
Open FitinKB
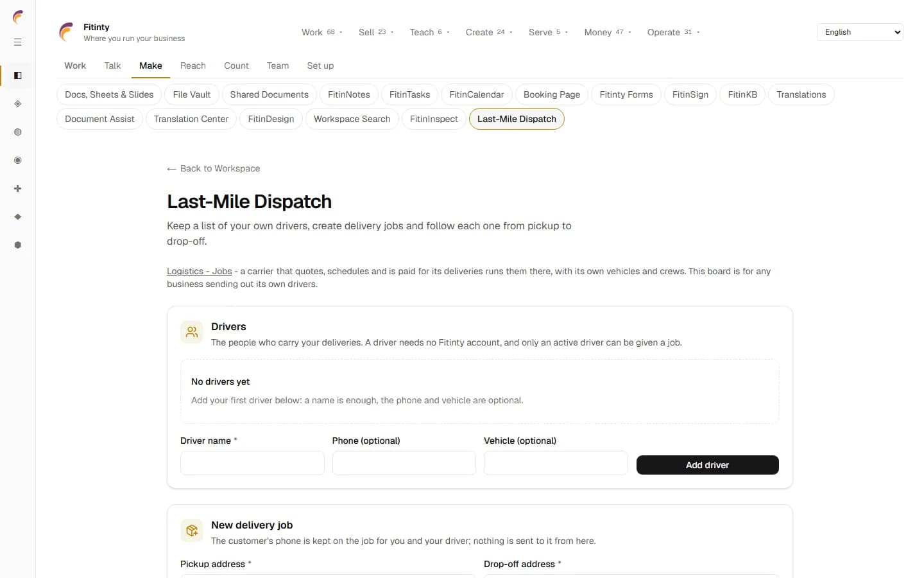(742, 94)
